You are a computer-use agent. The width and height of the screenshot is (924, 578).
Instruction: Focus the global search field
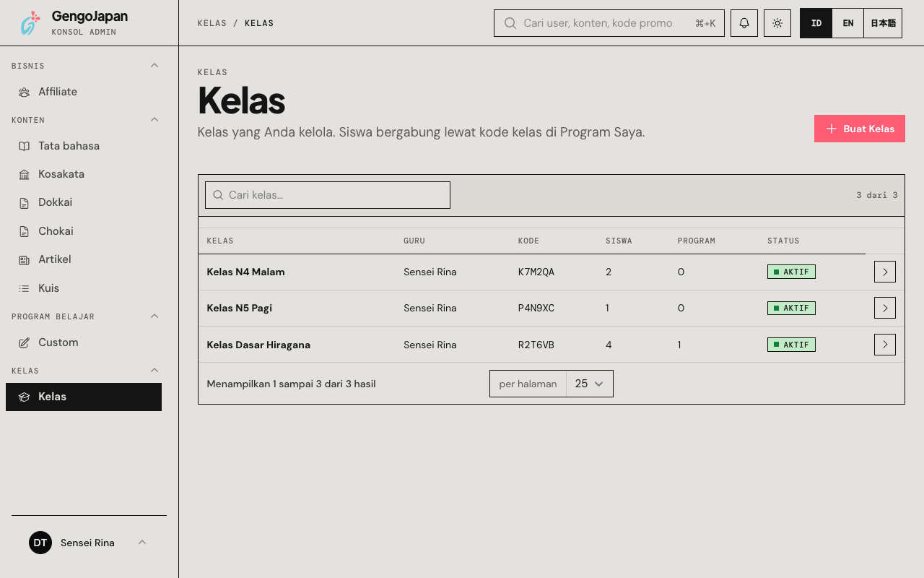tap(609, 23)
